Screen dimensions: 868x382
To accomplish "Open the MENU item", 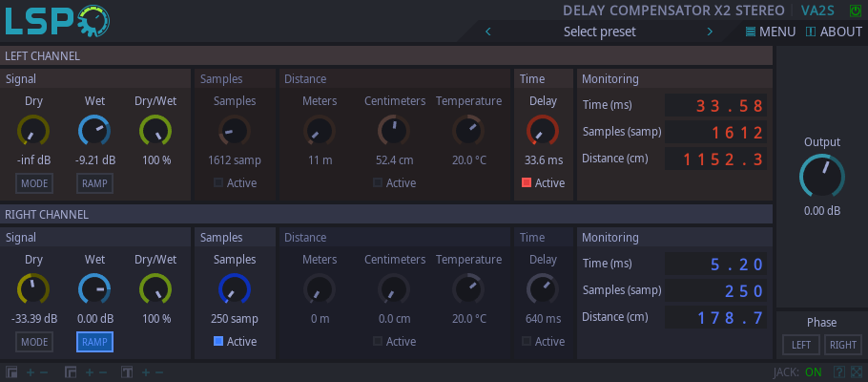I will (770, 32).
